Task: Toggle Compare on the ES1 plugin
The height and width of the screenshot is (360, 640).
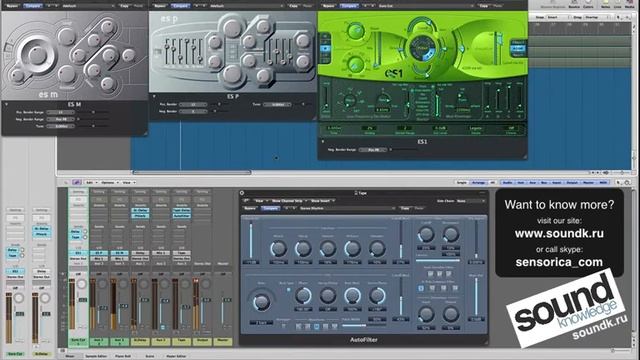Action: (x=349, y=6)
